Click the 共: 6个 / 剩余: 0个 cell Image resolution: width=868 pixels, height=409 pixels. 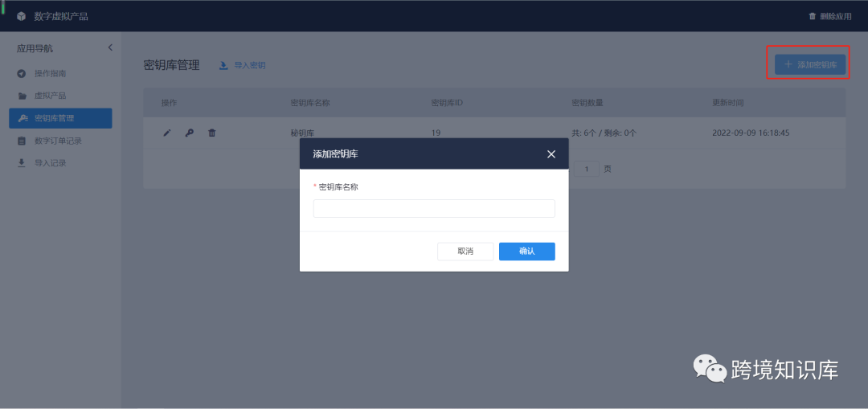(x=604, y=133)
